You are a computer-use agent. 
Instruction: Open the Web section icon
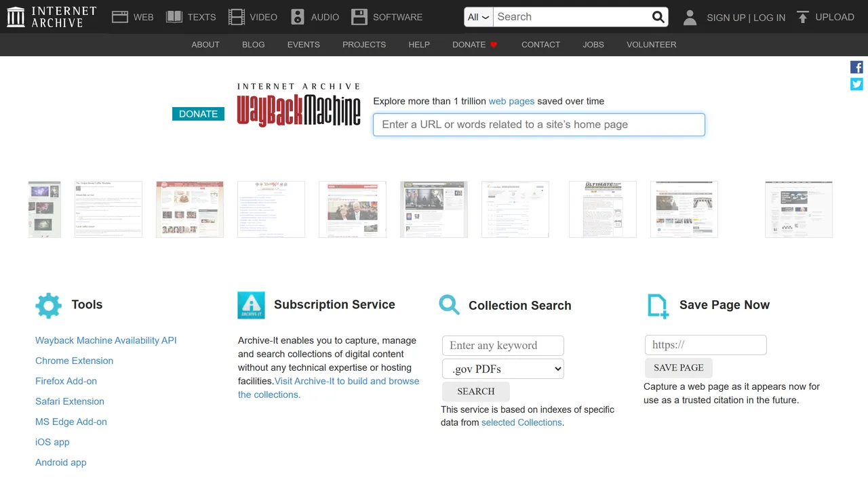click(120, 17)
